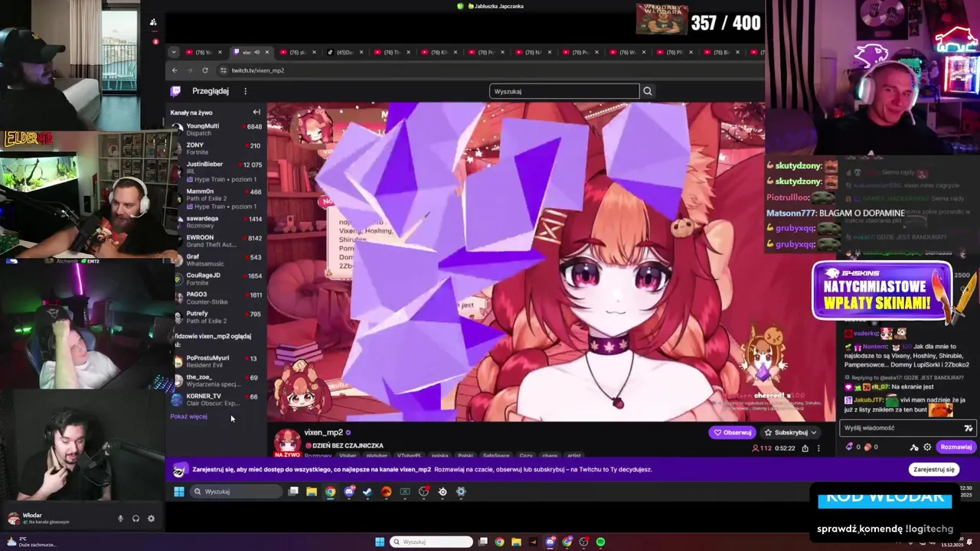Open the Przeglądaj browse menu
Image resolution: width=980 pixels, height=551 pixels.
click(211, 91)
